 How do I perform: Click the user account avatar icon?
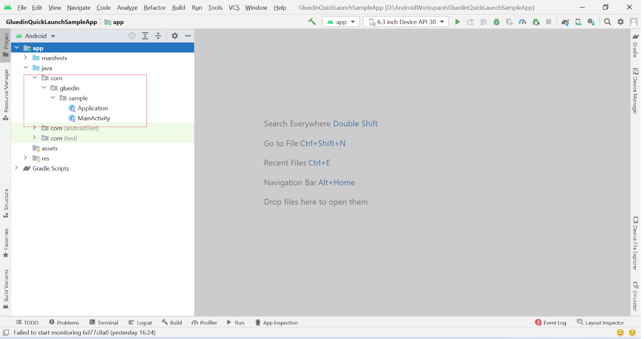pos(634,22)
